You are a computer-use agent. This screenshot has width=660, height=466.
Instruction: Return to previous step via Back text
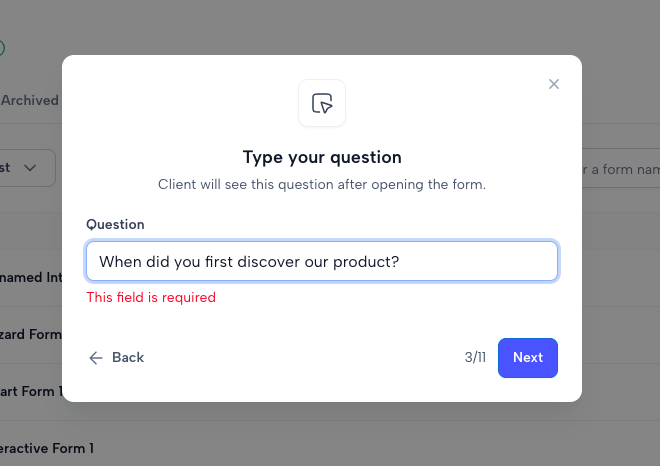(128, 357)
